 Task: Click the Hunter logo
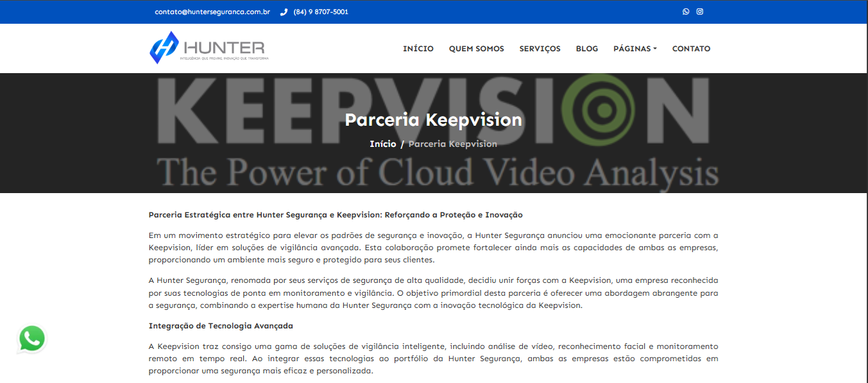[x=208, y=48]
